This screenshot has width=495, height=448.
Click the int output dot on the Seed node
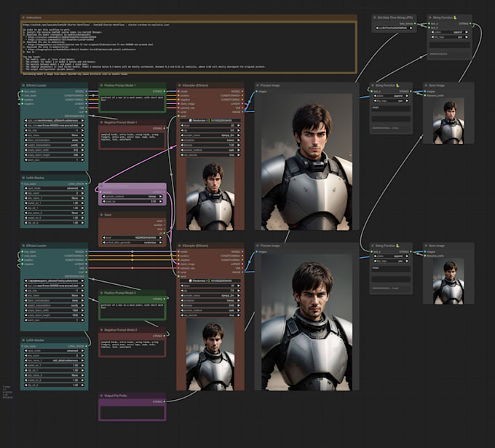[x=165, y=233]
